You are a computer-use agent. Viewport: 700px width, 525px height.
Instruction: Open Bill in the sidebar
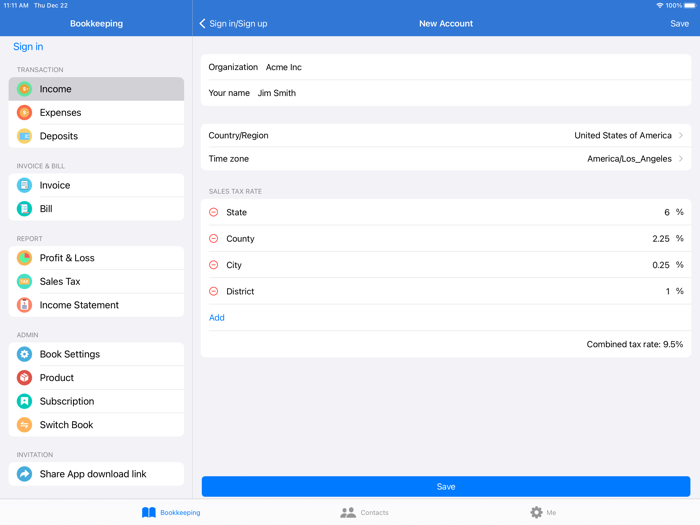[x=96, y=208]
